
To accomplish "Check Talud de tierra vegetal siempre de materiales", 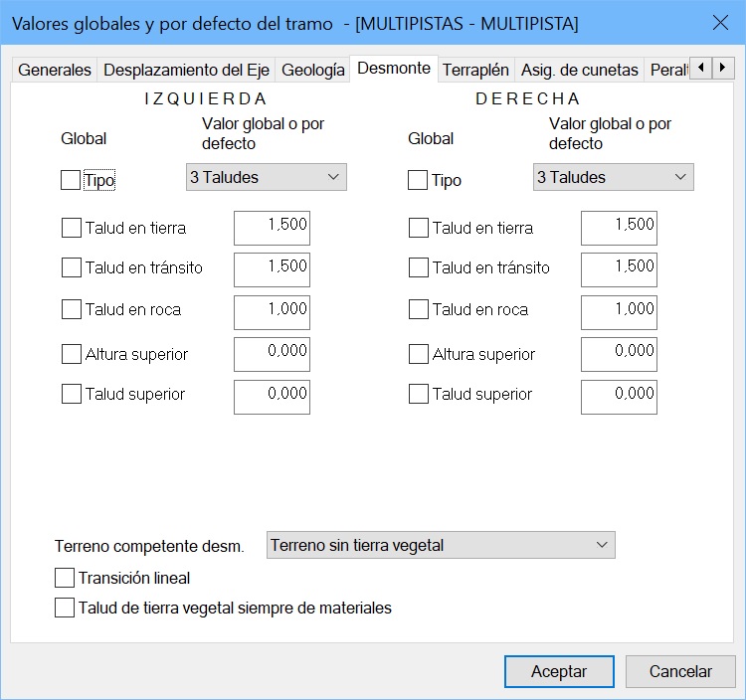I will pos(65,608).
